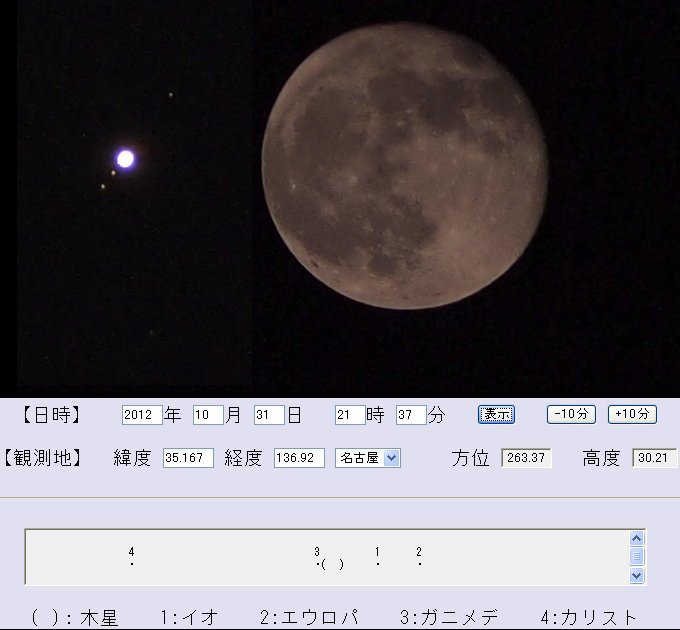Step back time with -10分 button
The width and height of the screenshot is (680, 630).
(x=571, y=414)
